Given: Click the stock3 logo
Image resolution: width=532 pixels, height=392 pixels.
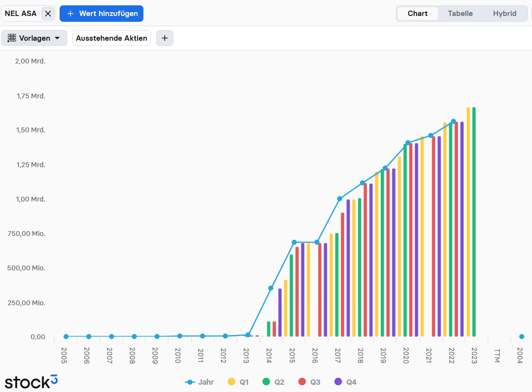Looking at the screenshot, I should [31, 381].
